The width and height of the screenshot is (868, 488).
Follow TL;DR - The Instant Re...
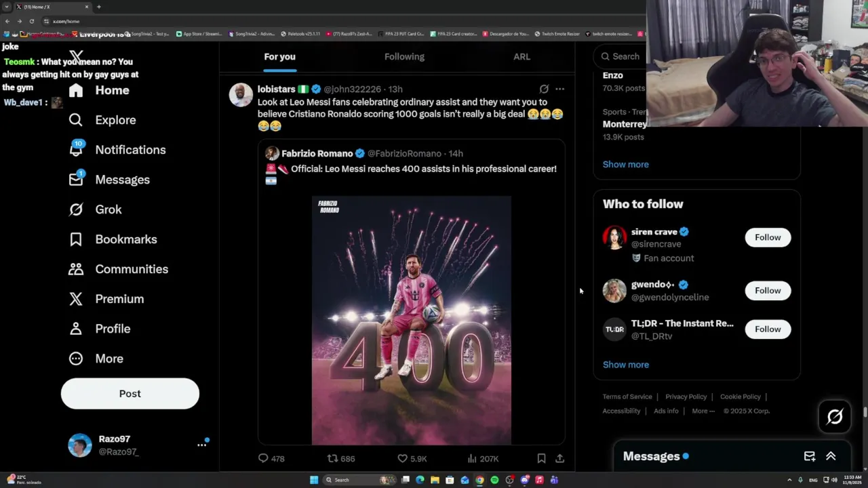(768, 329)
